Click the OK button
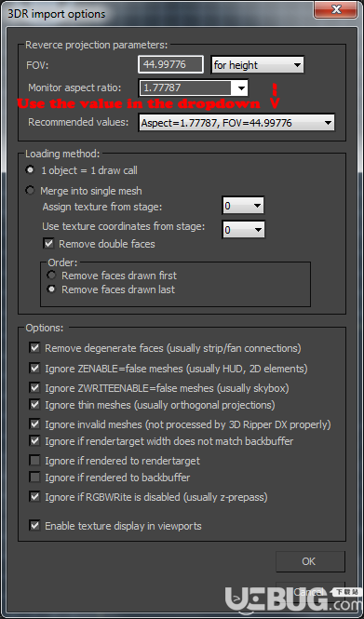 (x=310, y=561)
